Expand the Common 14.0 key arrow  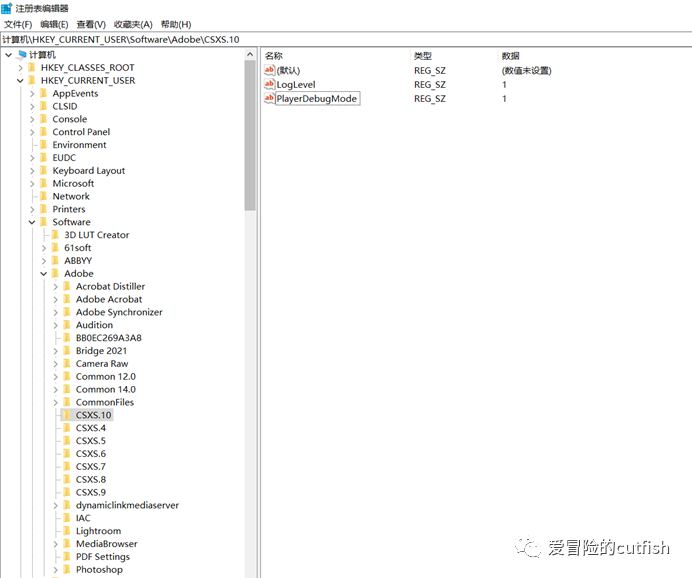[56, 389]
